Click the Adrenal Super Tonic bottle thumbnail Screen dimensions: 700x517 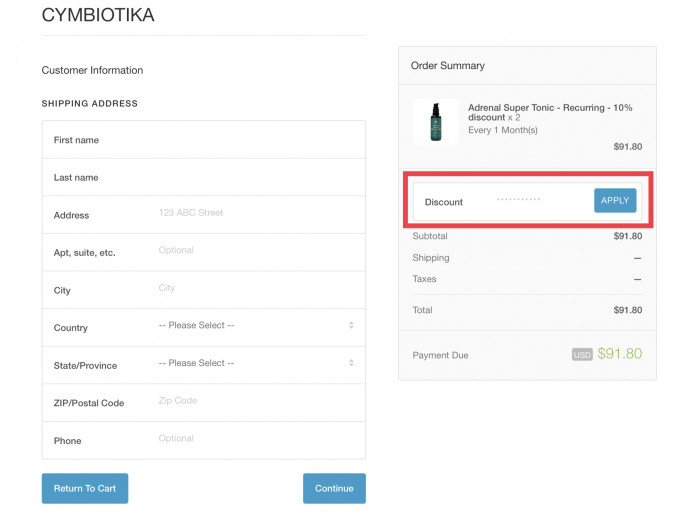click(436, 121)
